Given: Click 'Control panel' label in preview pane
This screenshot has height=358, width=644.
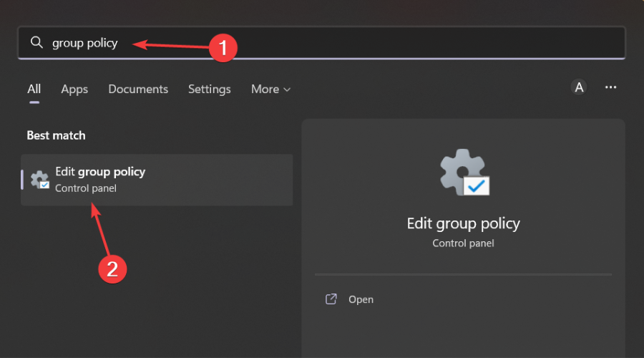Looking at the screenshot, I should [x=463, y=243].
